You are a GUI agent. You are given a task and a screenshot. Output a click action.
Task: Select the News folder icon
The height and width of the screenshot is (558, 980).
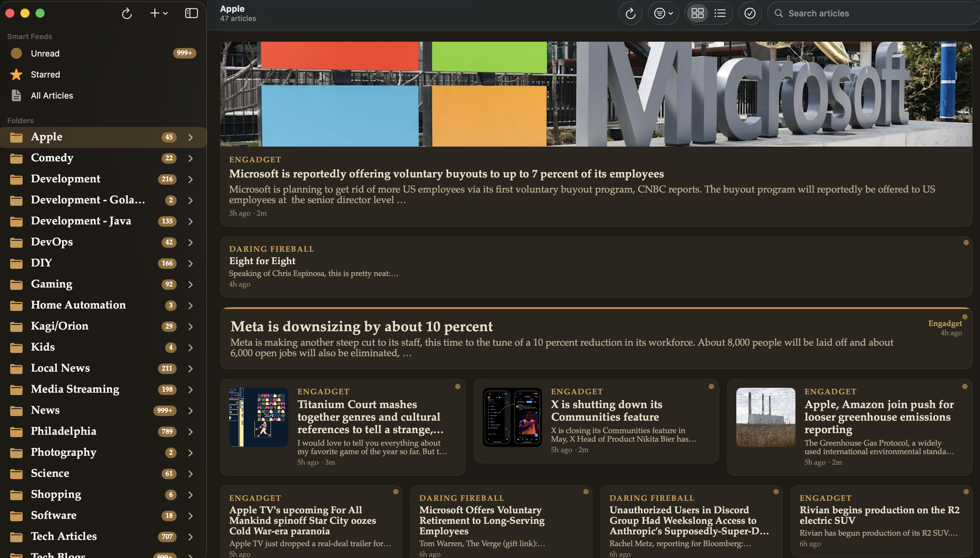click(x=16, y=411)
